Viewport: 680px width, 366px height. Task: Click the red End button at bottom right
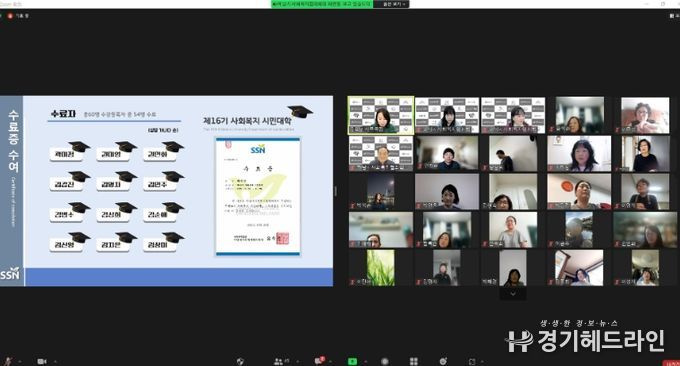pos(672,363)
